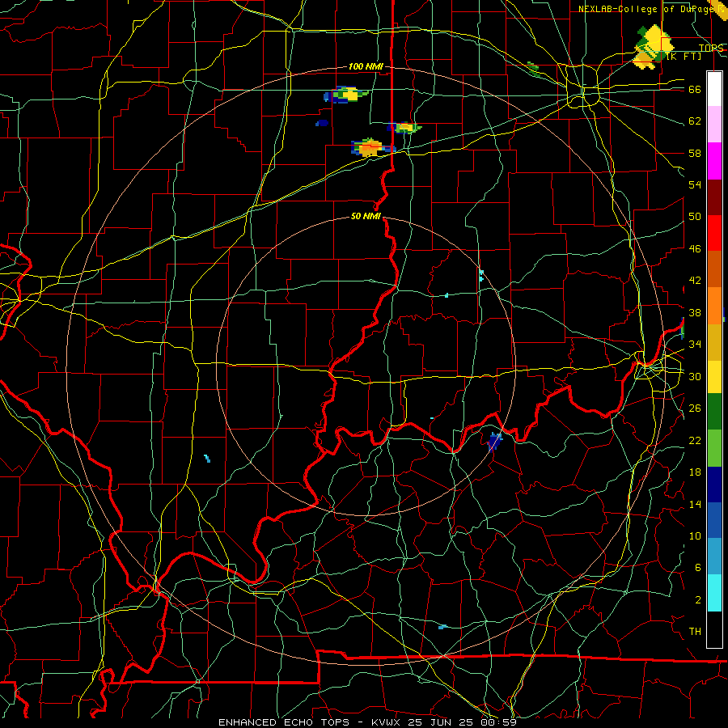Click the orange echo cell below the 100 NMI ring
The height and width of the screenshot is (728, 728).
(x=370, y=148)
